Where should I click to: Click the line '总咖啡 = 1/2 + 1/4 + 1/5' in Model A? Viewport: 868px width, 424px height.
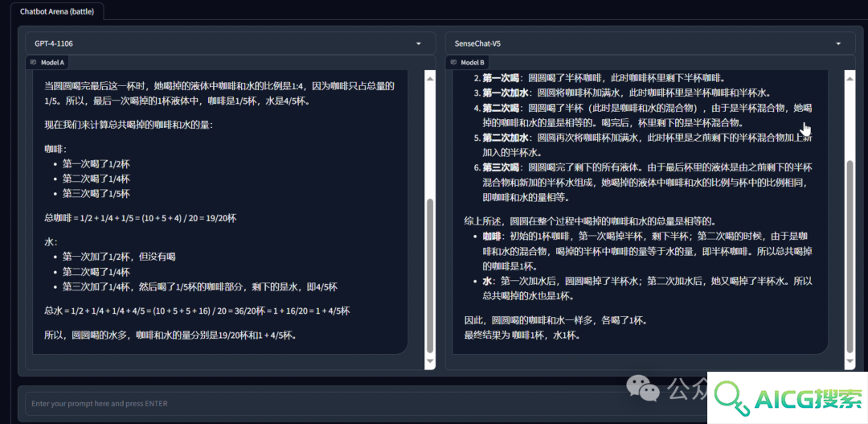(x=141, y=218)
